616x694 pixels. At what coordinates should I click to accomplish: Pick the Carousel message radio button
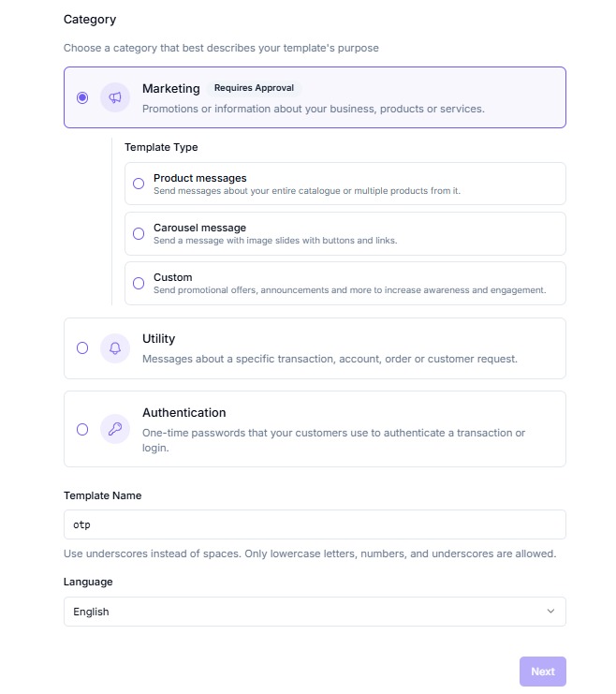(139, 233)
